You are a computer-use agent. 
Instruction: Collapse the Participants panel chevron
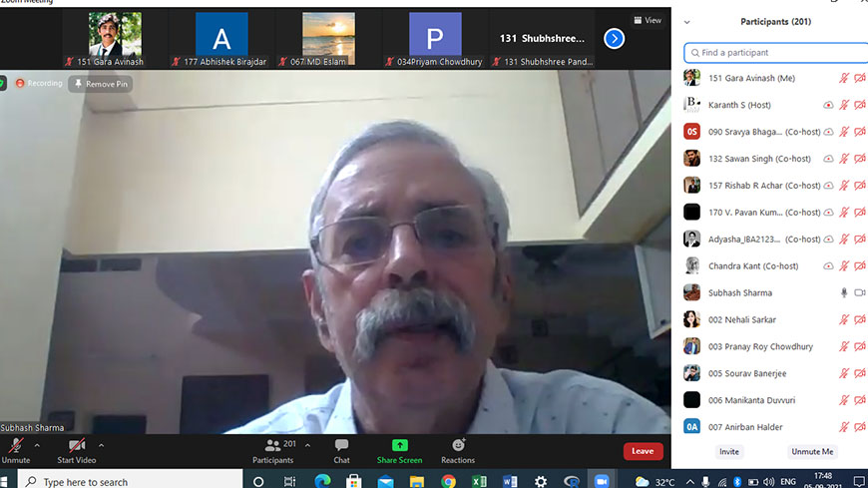tap(686, 22)
